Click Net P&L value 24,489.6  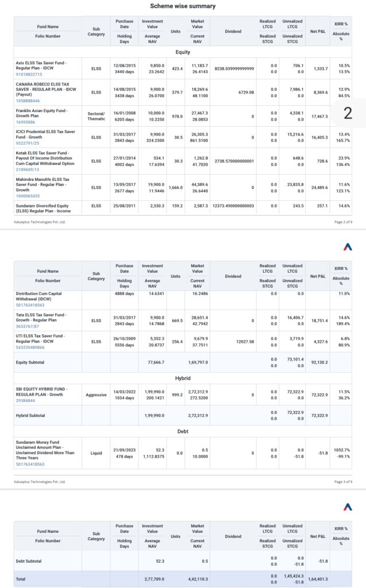(x=319, y=188)
